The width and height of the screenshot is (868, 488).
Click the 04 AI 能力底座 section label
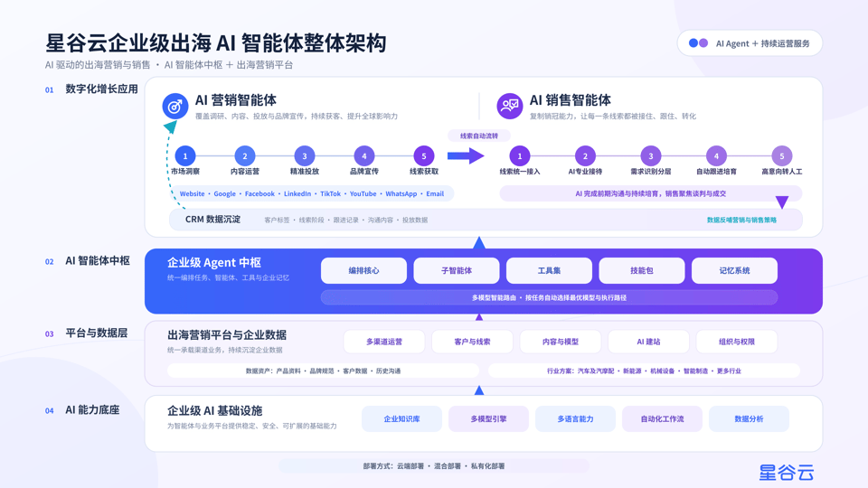82,410
